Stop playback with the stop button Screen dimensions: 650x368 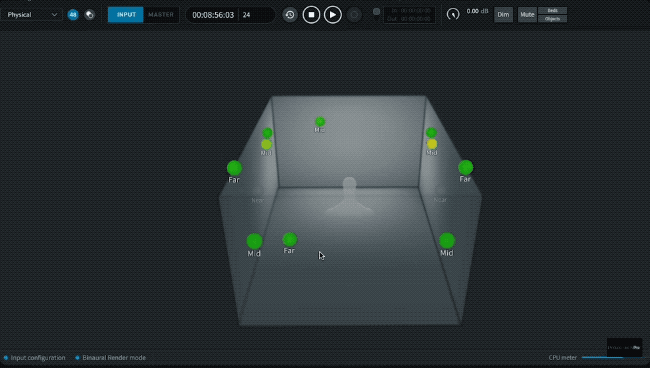(311, 15)
